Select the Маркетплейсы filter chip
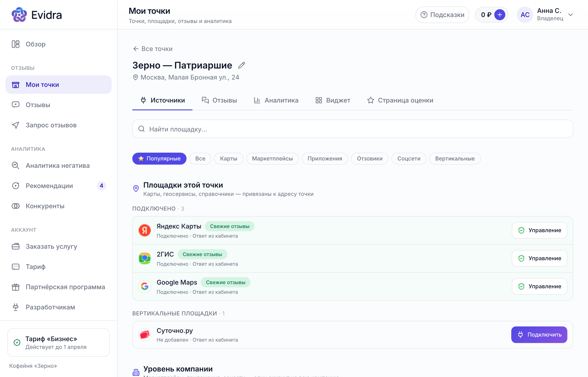This screenshot has width=588, height=377. [x=272, y=159]
